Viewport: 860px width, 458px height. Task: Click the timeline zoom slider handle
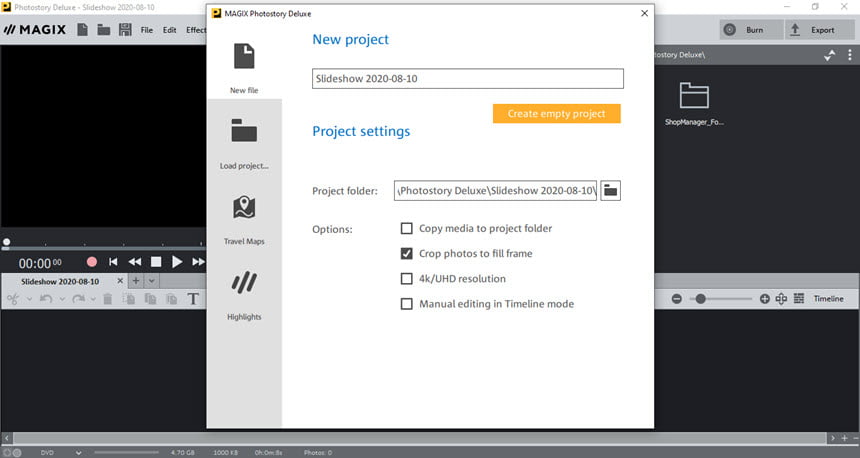[700, 299]
